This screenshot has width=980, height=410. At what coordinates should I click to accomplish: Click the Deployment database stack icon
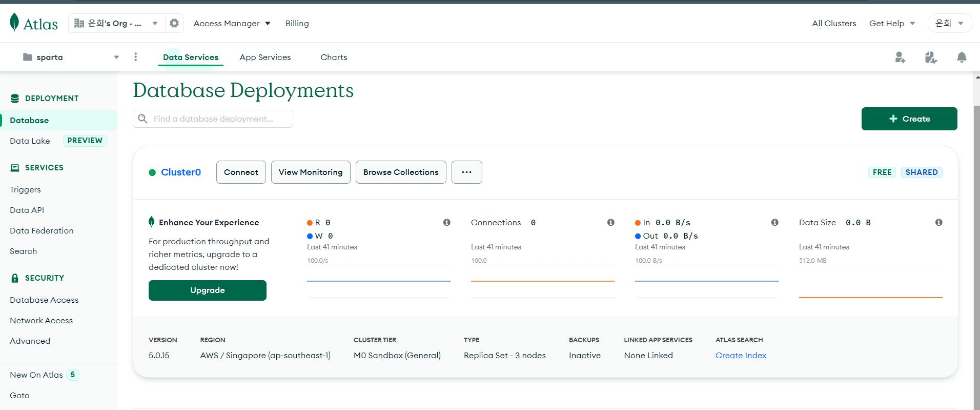(15, 99)
